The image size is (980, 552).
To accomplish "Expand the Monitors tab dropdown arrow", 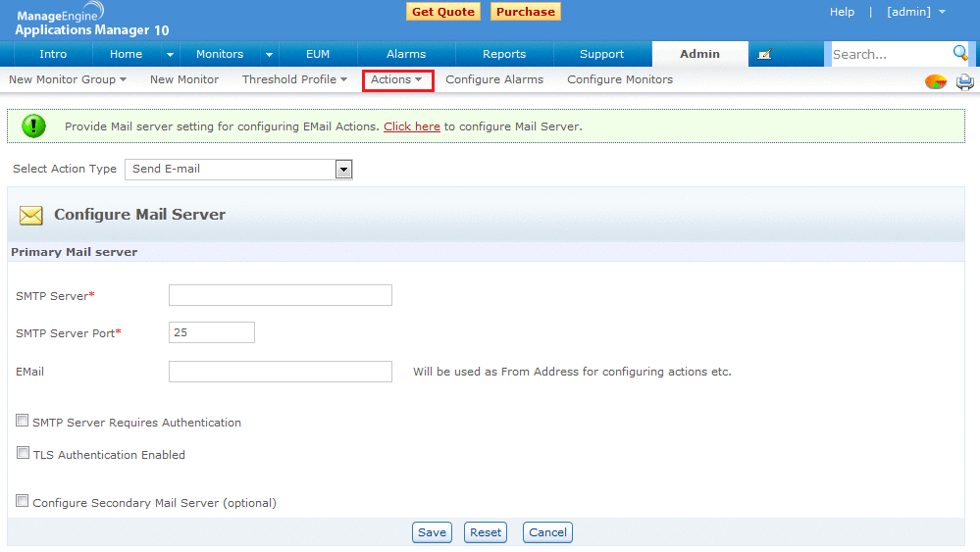I will pos(269,54).
